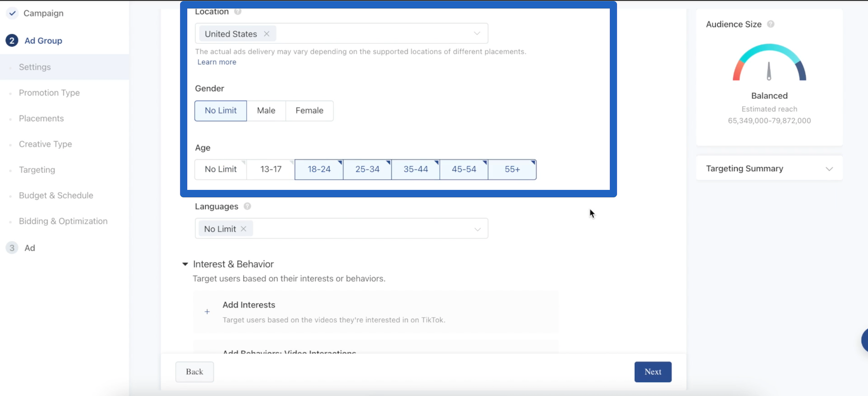Image resolution: width=868 pixels, height=396 pixels.
Task: Open the Location dropdown arrow
Action: 477,33
